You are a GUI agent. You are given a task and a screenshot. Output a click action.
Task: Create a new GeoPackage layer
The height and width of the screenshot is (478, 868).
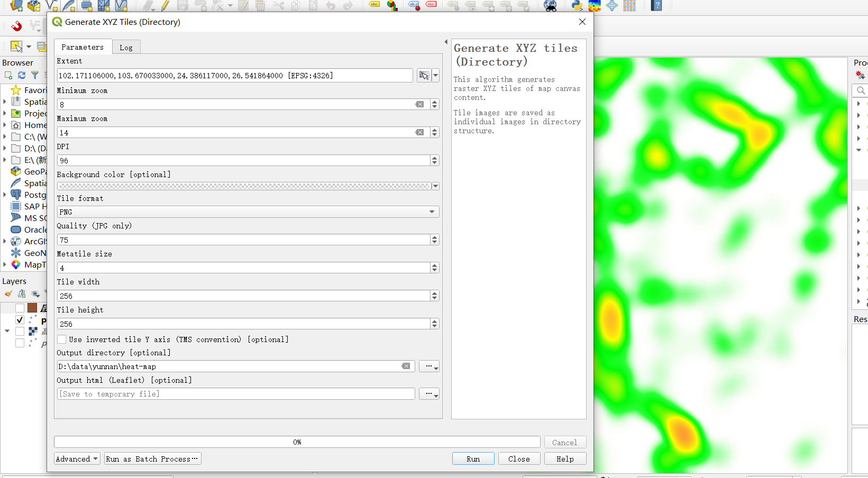(x=33, y=6)
